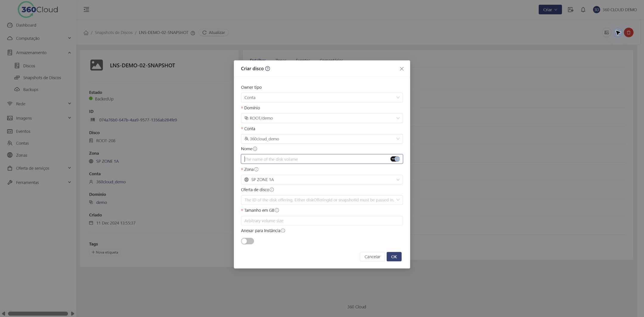This screenshot has width=644, height=317.
Task: Click the home icon in the breadcrumb
Action: click(x=86, y=33)
